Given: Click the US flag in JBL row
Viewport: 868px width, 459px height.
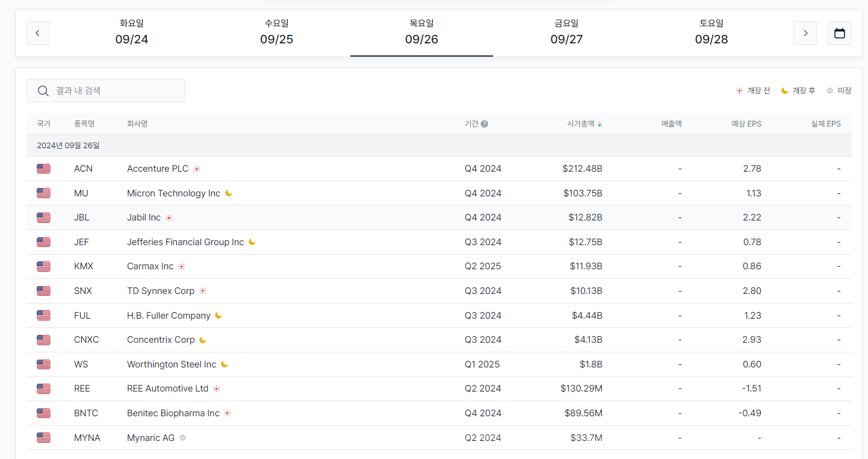Looking at the screenshot, I should pos(43,217).
